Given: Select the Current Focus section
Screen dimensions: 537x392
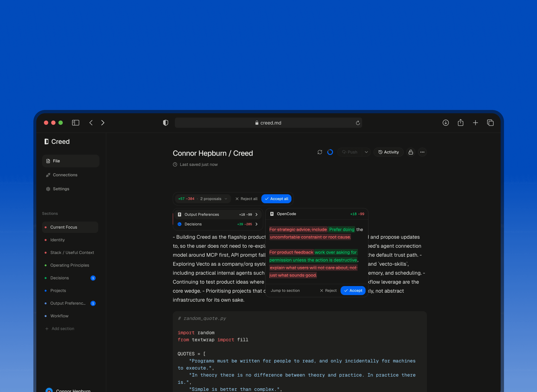Looking at the screenshot, I should tap(70, 227).
